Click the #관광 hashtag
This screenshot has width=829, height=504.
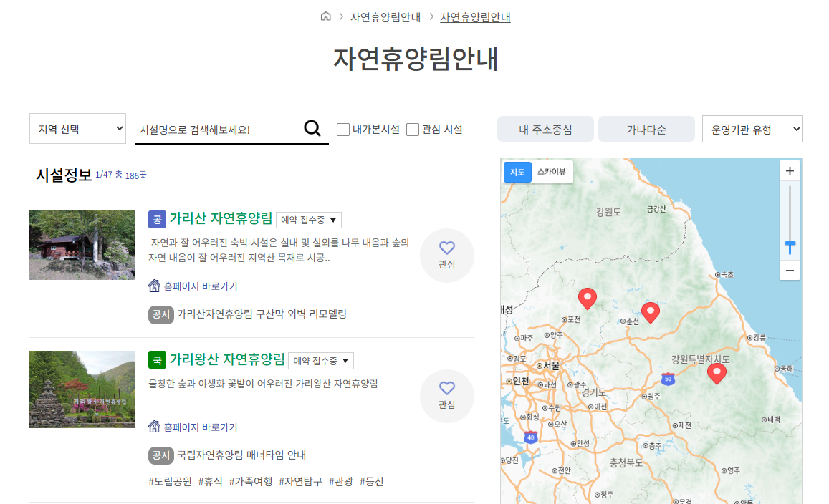(340, 481)
